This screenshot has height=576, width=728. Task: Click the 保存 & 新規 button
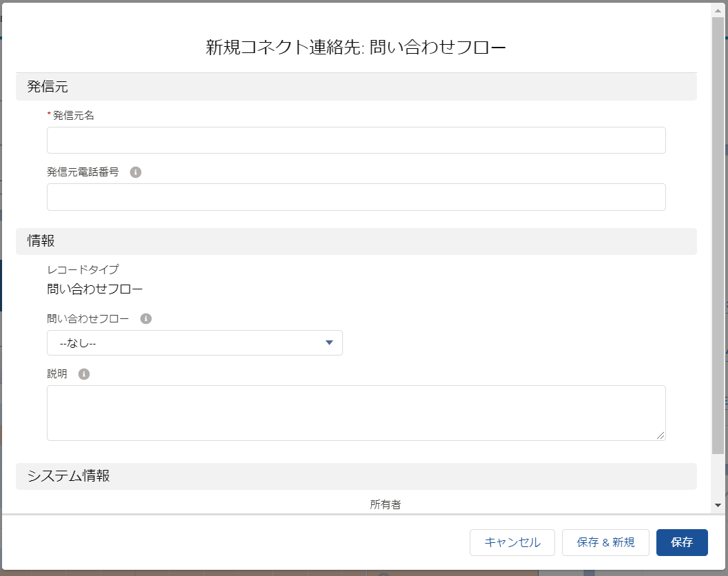pos(605,542)
